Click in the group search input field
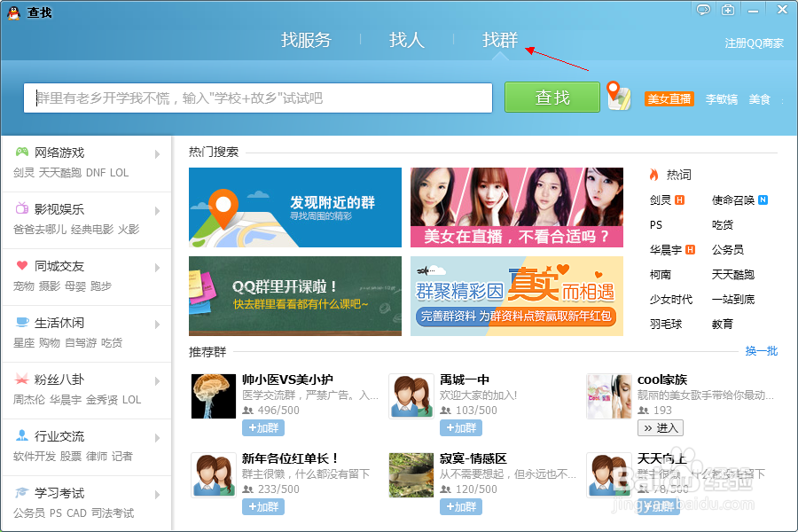 pos(258,98)
